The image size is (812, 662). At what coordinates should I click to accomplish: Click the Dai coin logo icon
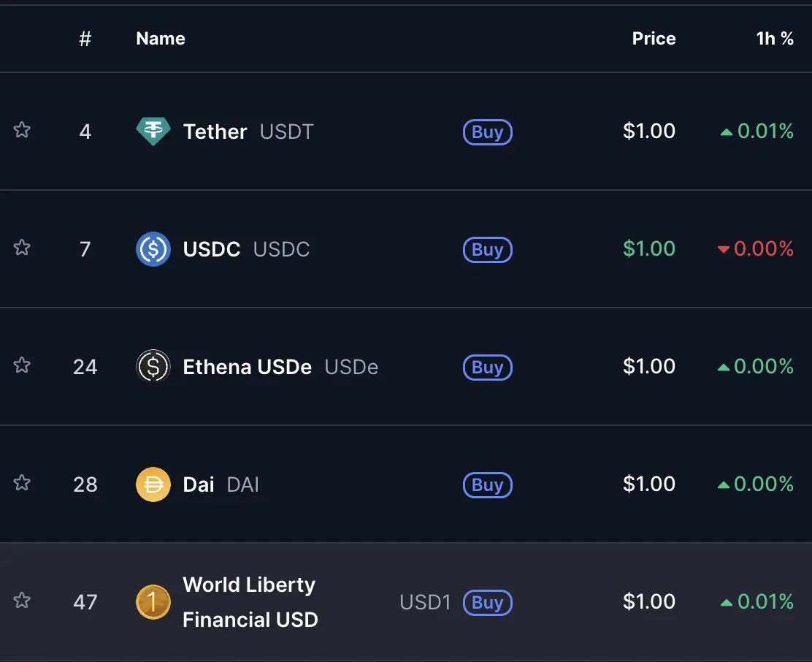[x=153, y=484]
